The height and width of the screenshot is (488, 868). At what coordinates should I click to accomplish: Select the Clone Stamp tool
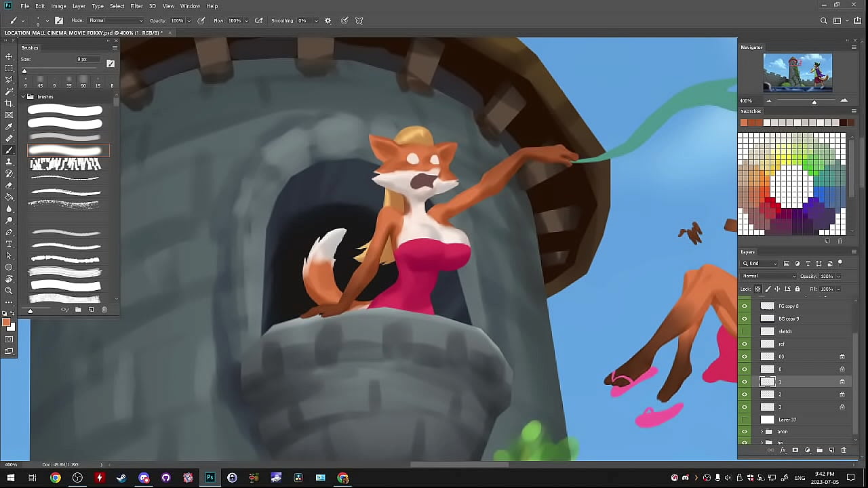(9, 162)
